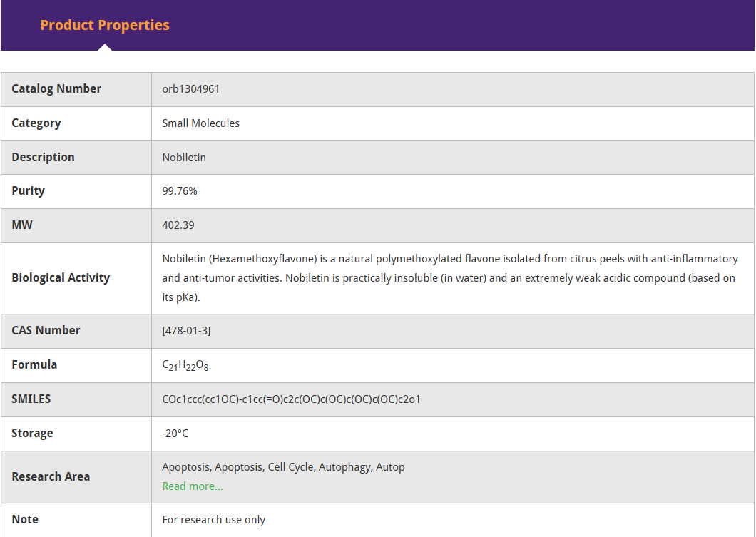Image resolution: width=756 pixels, height=537 pixels.
Task: Click the Product Properties tab header
Action: (105, 25)
